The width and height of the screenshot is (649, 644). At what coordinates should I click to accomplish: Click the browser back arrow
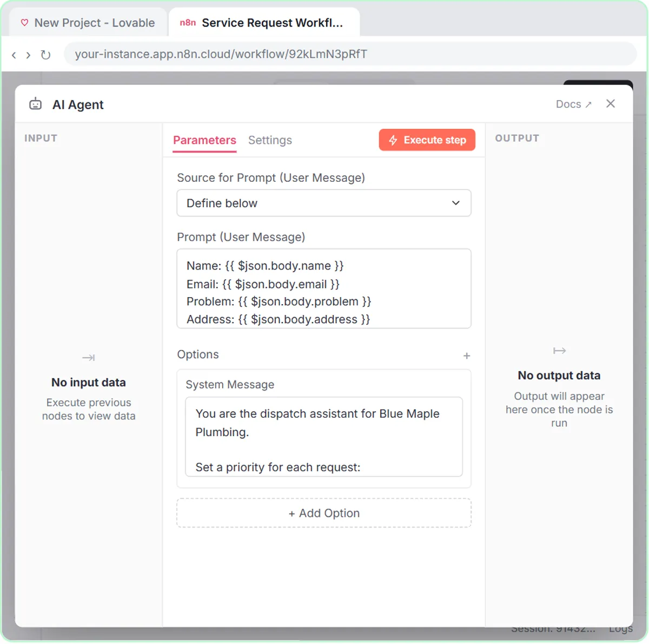click(14, 55)
